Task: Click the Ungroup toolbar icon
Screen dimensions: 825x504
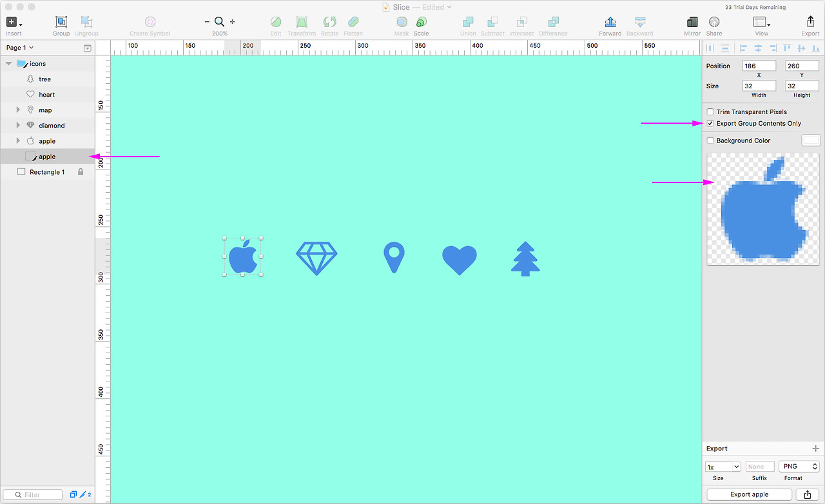Action: click(86, 23)
